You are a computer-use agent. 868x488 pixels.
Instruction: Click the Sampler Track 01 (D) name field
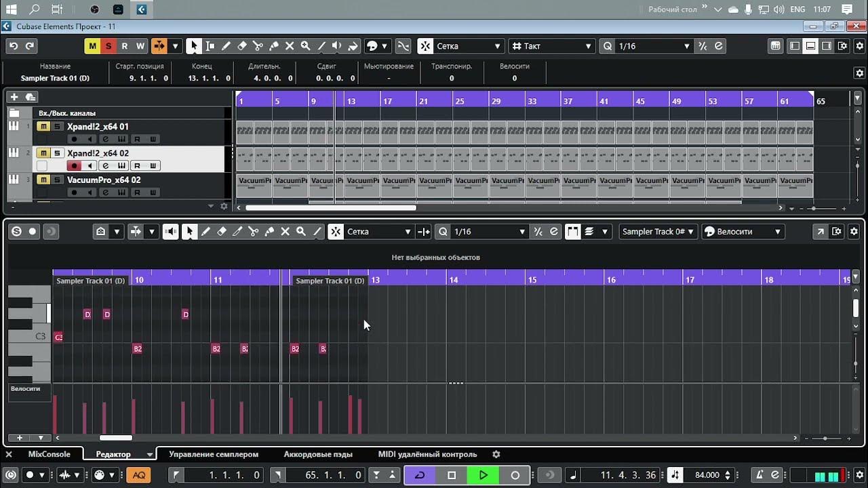pyautogui.click(x=55, y=78)
